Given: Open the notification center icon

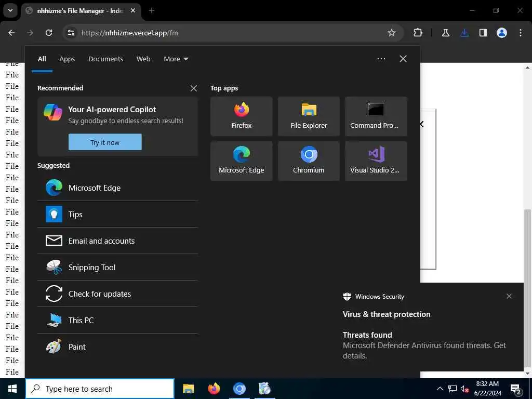Looking at the screenshot, I should [516, 389].
